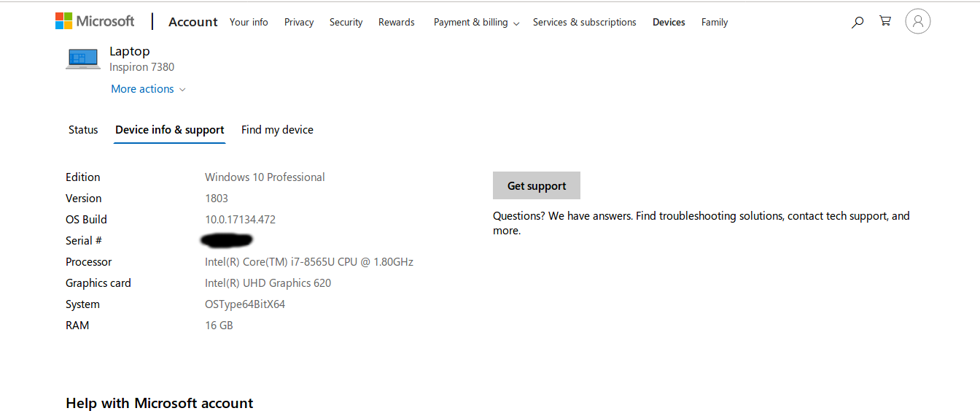Click the i7-8565U processor value

click(x=309, y=262)
